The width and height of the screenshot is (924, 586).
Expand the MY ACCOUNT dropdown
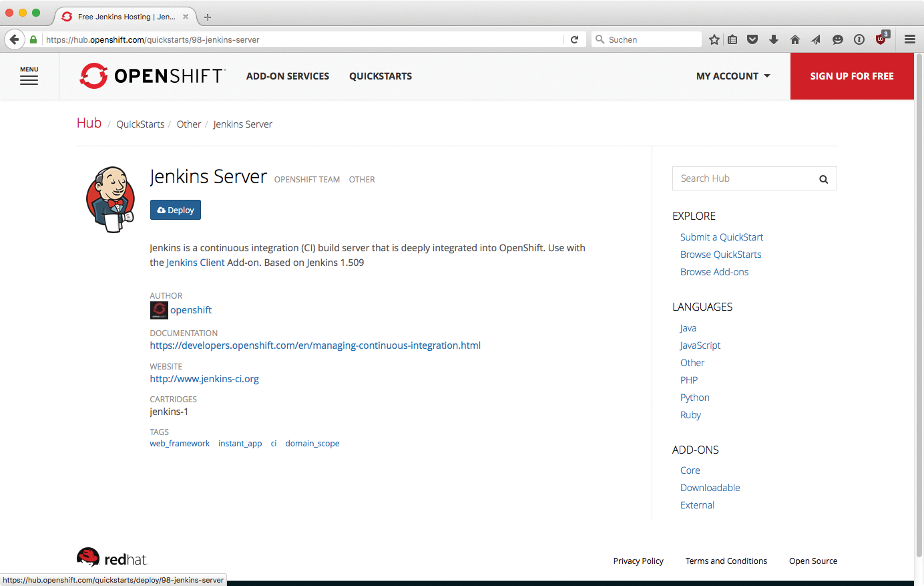[x=733, y=76]
